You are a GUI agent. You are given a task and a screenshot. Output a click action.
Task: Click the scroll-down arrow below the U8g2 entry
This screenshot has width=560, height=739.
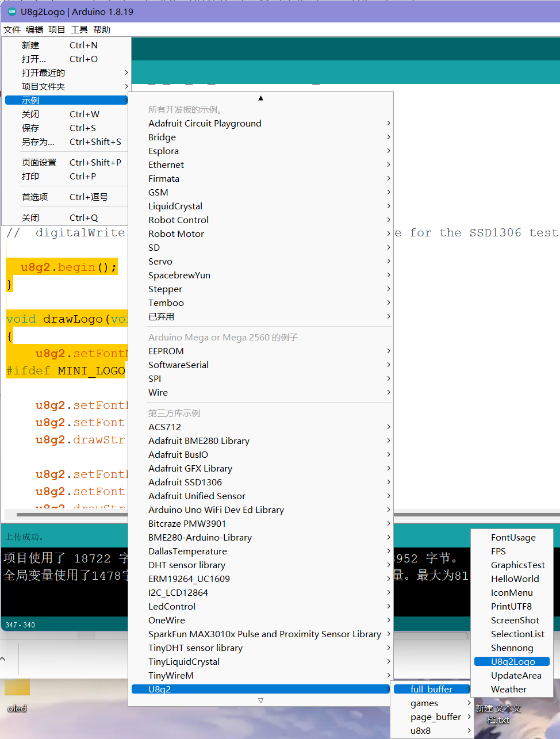(x=260, y=700)
